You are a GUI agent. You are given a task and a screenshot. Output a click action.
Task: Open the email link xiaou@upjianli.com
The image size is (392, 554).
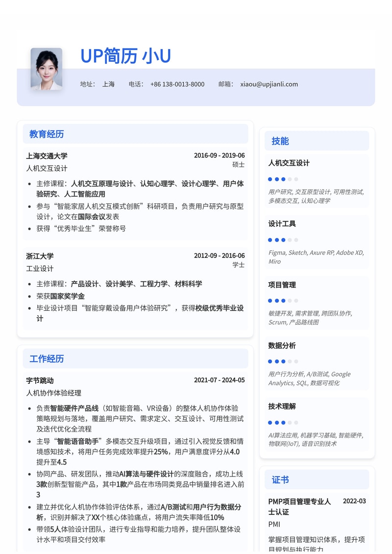tap(269, 84)
